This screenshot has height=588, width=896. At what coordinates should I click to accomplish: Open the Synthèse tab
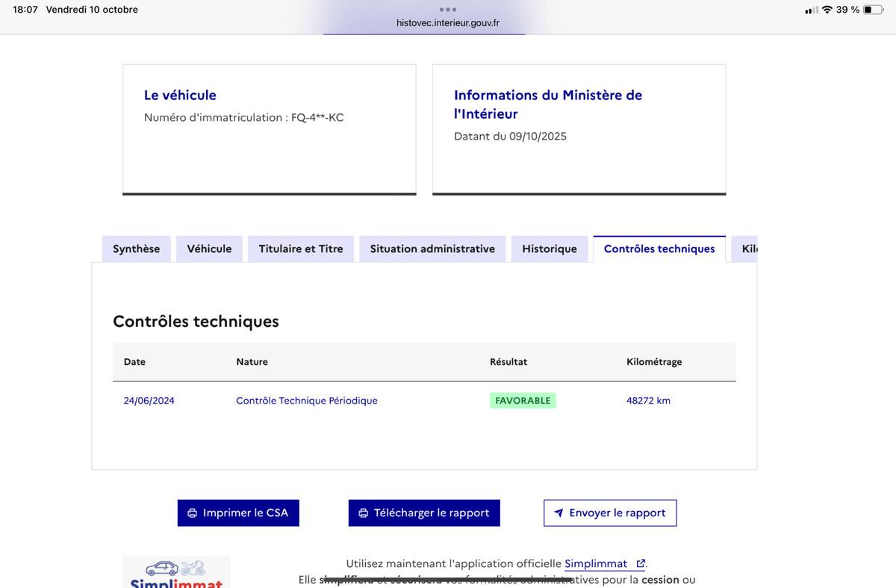pyautogui.click(x=136, y=249)
